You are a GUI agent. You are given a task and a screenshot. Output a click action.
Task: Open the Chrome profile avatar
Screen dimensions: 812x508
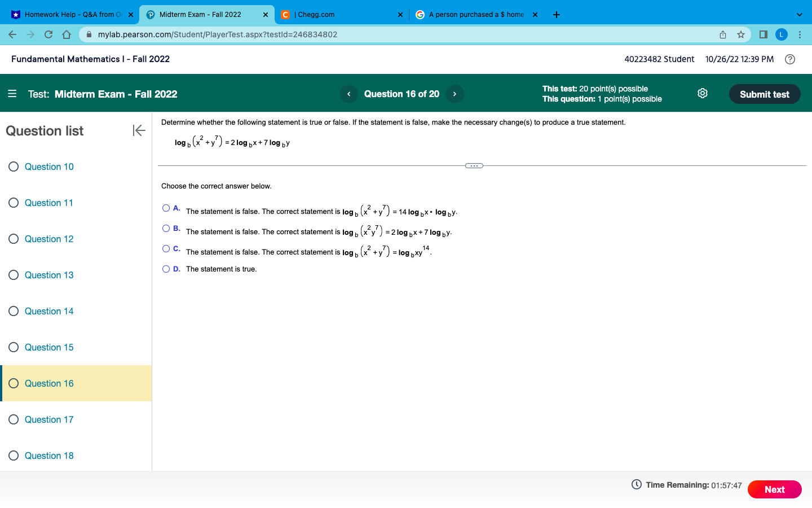(x=781, y=34)
